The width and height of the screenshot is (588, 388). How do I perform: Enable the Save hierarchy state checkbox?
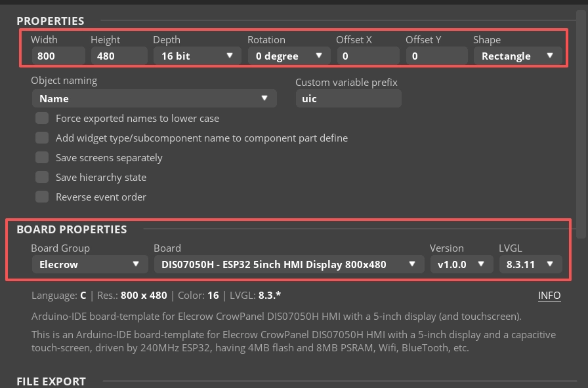42,177
